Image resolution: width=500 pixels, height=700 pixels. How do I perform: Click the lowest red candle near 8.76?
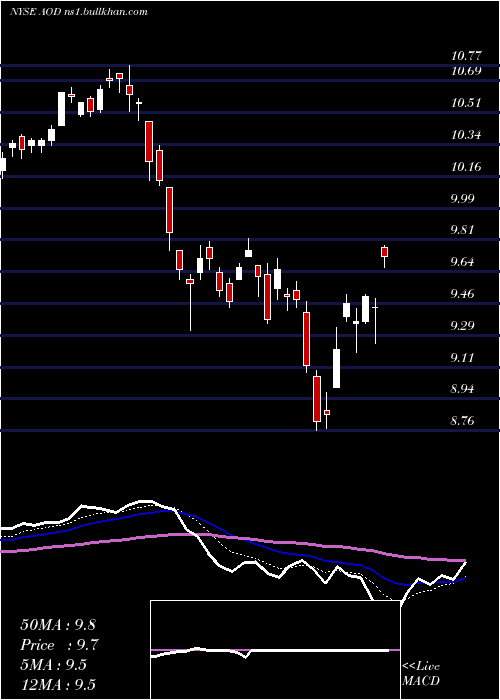[317, 399]
